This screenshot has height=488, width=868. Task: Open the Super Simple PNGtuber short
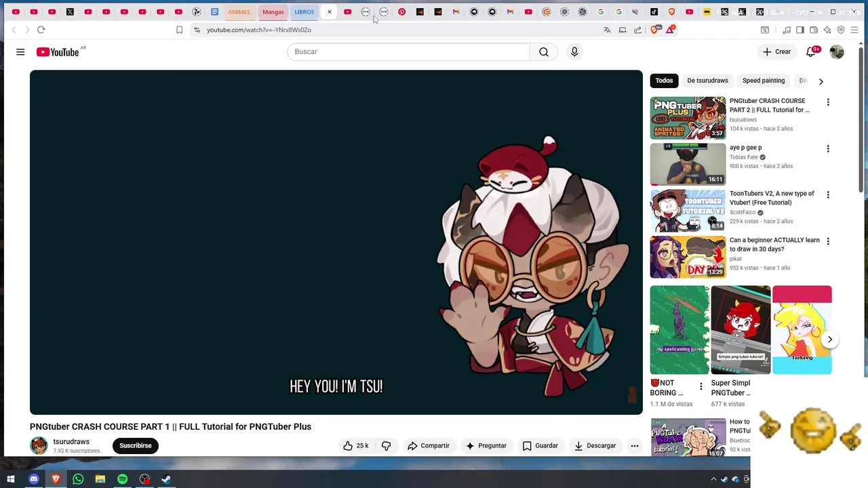point(741,330)
